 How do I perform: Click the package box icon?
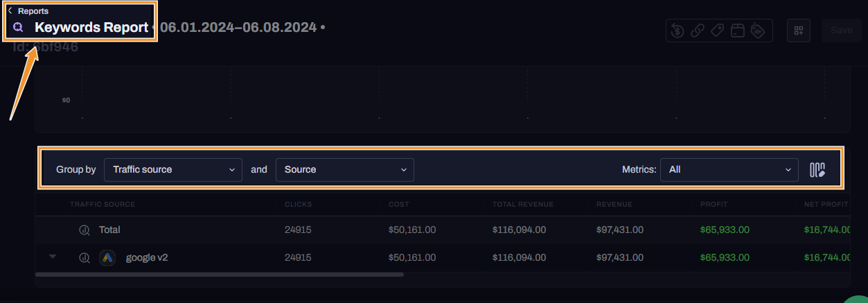point(738,31)
